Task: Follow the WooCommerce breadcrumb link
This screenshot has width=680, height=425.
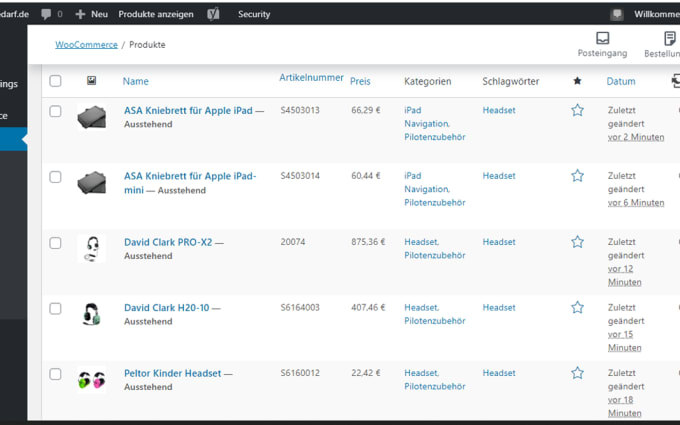Action: point(86,45)
